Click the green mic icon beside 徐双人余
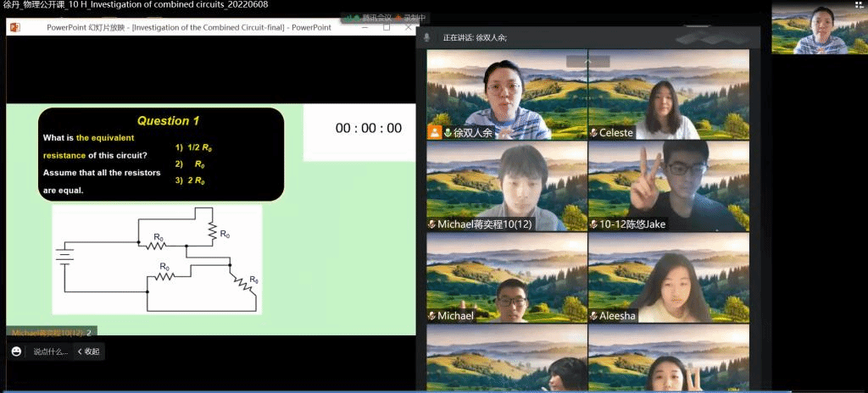 448,133
